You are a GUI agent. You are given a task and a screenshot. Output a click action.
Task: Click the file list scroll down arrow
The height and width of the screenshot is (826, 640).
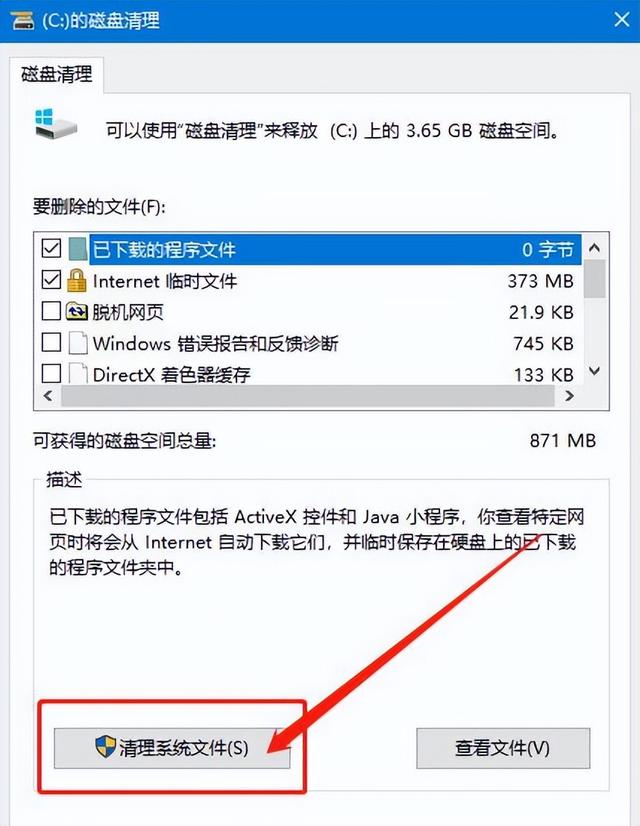point(595,371)
